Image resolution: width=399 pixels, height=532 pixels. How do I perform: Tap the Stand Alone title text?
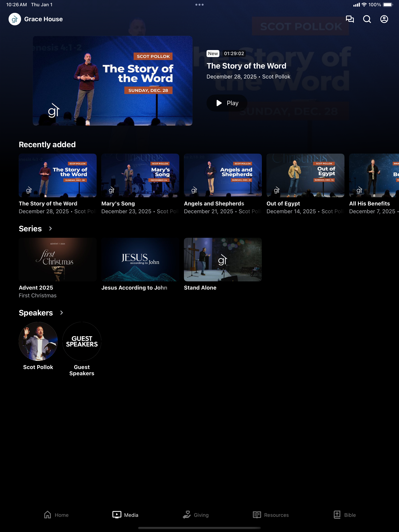200,288
